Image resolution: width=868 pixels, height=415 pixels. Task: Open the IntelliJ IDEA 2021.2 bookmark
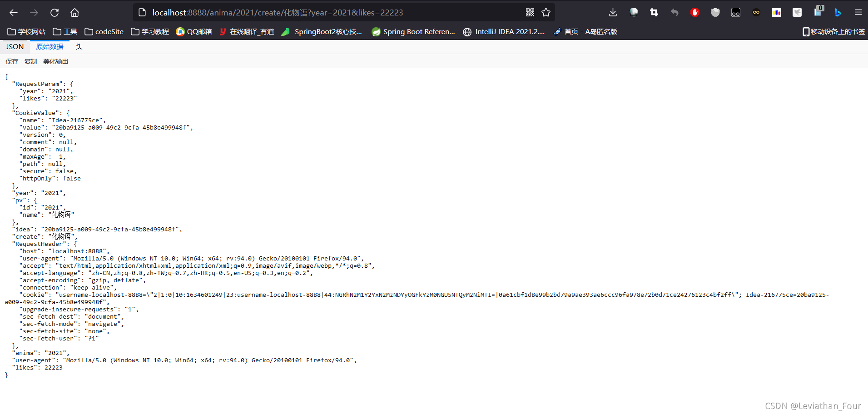[504, 32]
